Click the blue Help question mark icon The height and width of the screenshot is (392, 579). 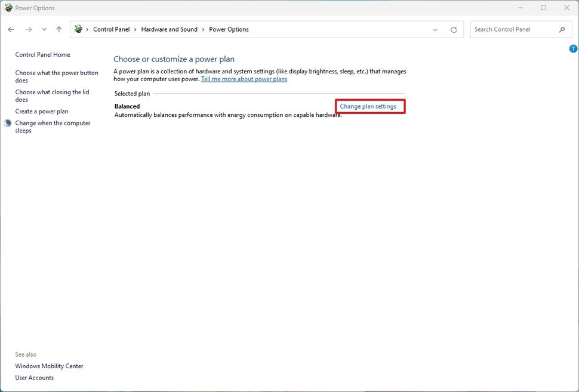coord(573,48)
